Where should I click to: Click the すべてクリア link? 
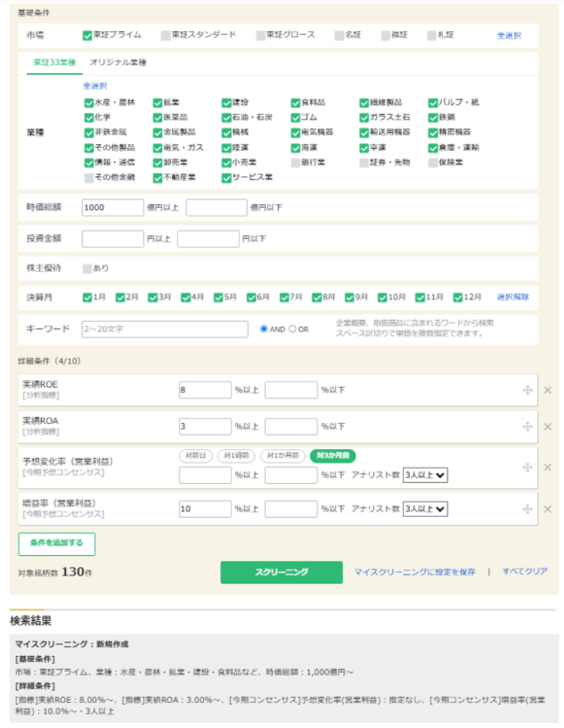pos(524,571)
